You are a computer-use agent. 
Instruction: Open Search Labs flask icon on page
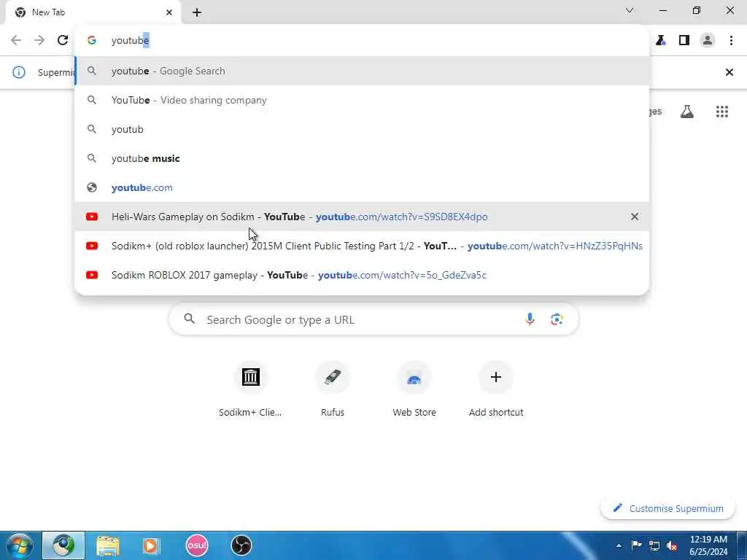click(687, 112)
